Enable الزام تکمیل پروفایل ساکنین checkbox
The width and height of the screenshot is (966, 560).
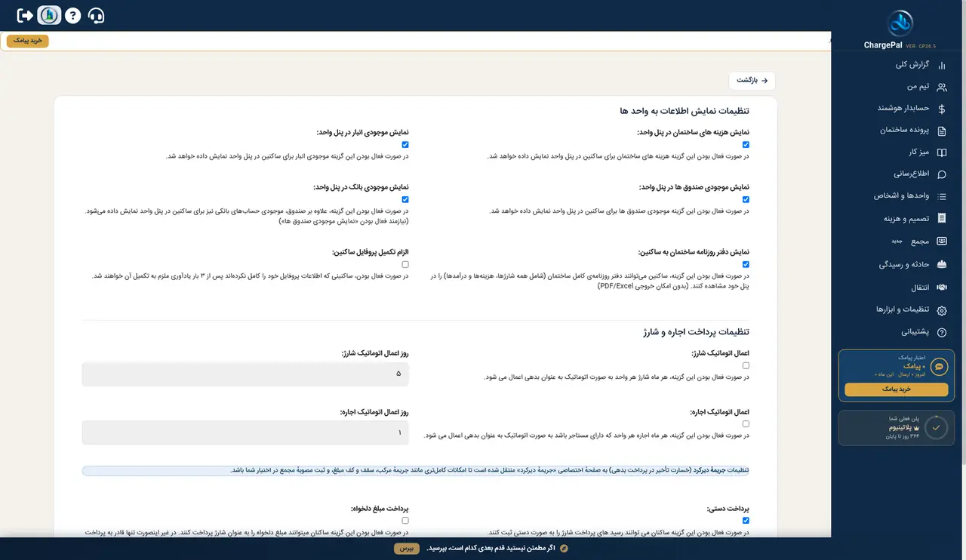(x=405, y=264)
